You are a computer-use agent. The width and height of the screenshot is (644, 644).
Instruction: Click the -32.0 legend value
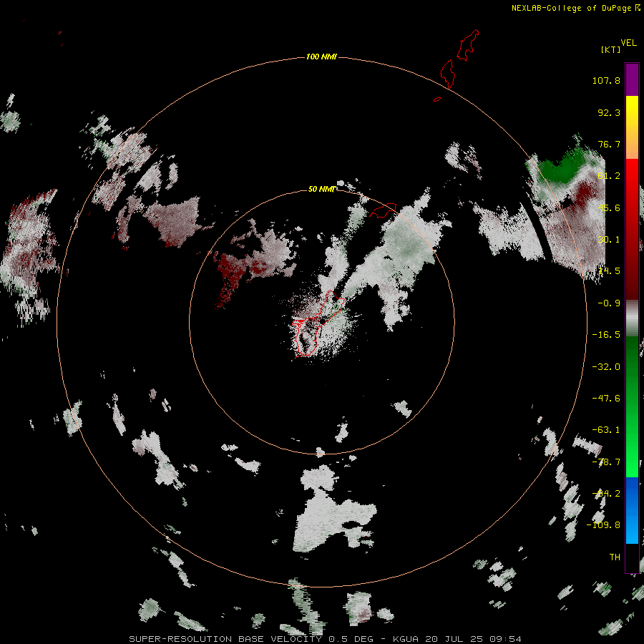coord(606,367)
